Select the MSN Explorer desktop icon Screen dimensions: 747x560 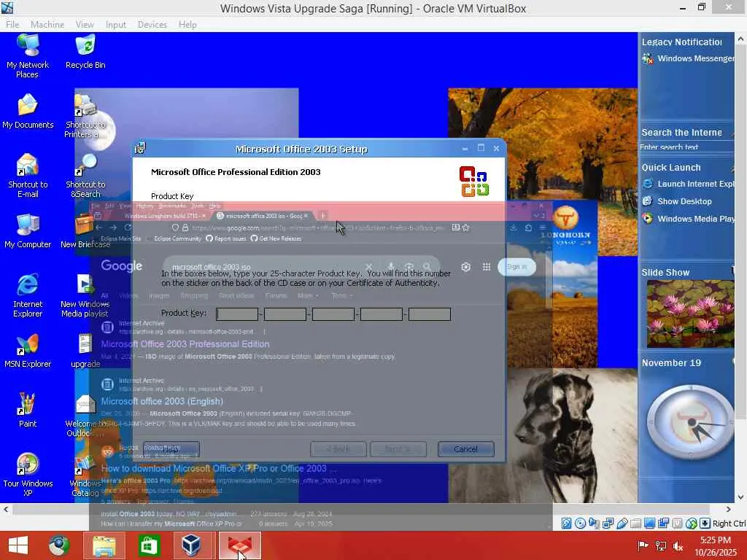[28, 351]
